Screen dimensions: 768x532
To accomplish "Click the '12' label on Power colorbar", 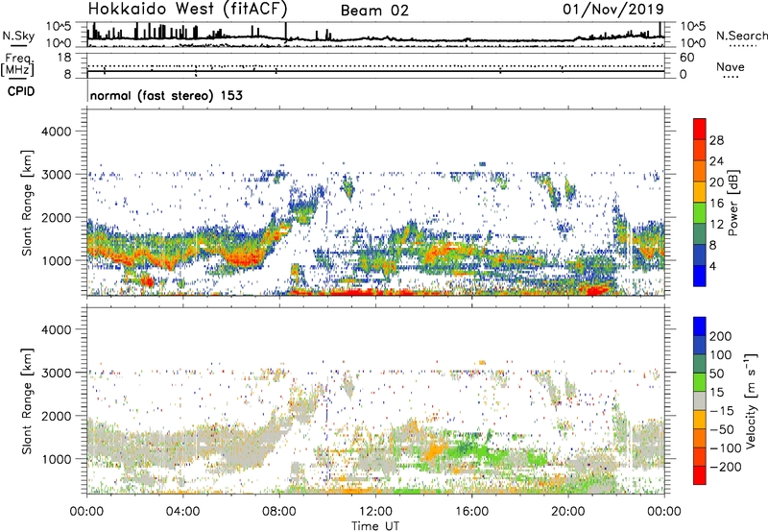I will coord(716,225).
